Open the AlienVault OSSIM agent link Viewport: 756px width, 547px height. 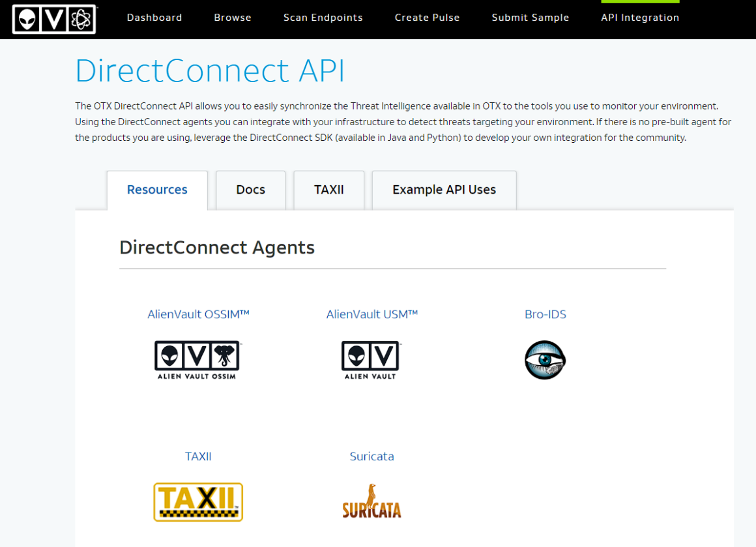point(197,314)
